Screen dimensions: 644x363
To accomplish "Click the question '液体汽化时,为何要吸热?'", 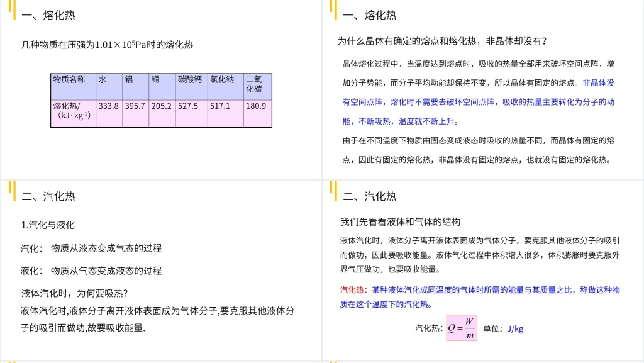I will (75, 293).
